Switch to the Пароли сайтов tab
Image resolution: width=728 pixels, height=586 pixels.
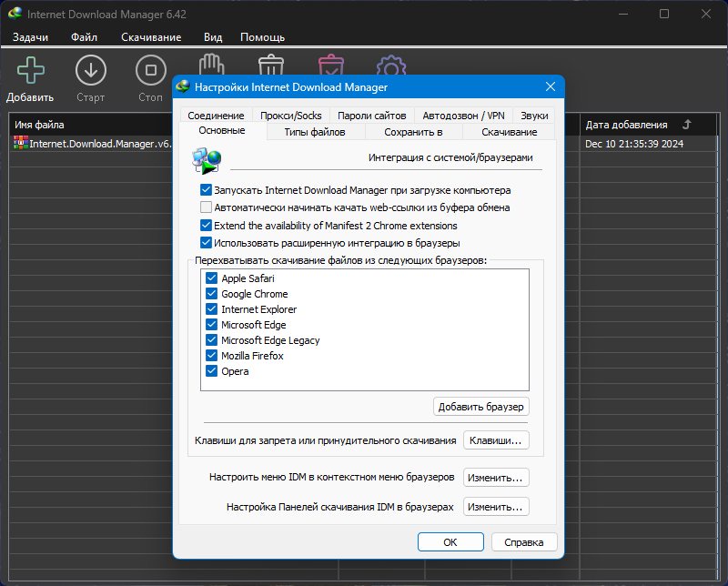pos(371,116)
